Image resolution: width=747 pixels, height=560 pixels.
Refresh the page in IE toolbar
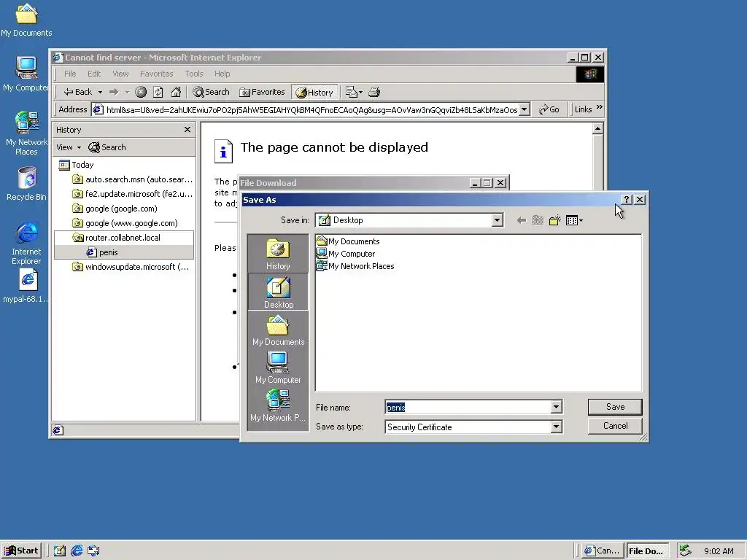click(x=158, y=92)
